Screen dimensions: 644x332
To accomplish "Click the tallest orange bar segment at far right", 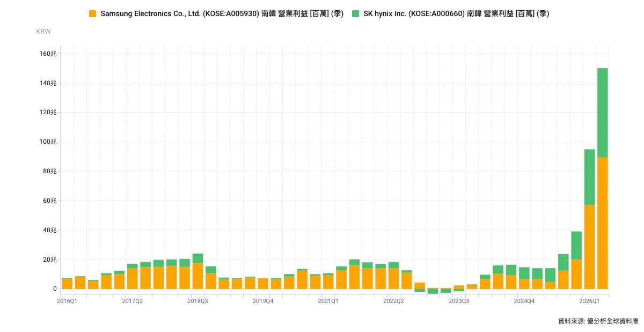I will tap(603, 223).
